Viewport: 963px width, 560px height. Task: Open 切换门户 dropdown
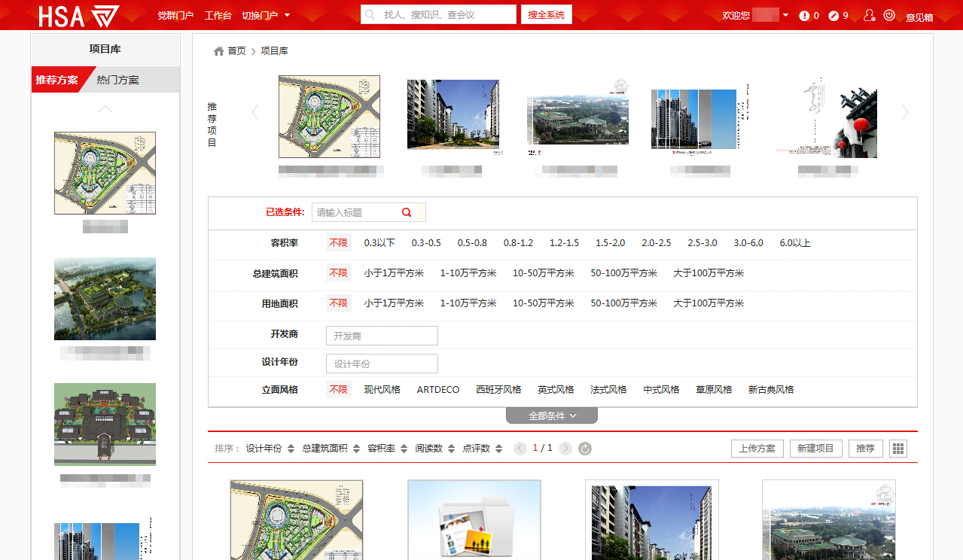[266, 15]
